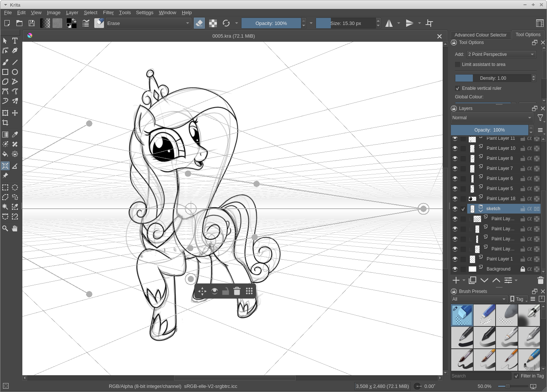Open the File menu
Image resolution: width=547 pixels, height=392 pixels.
click(x=8, y=12)
